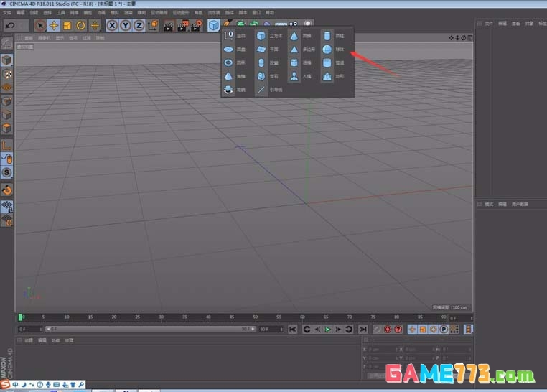Viewport: 547px width, 392px height.
Task: Toggle the Z axis lock
Action: (139, 25)
